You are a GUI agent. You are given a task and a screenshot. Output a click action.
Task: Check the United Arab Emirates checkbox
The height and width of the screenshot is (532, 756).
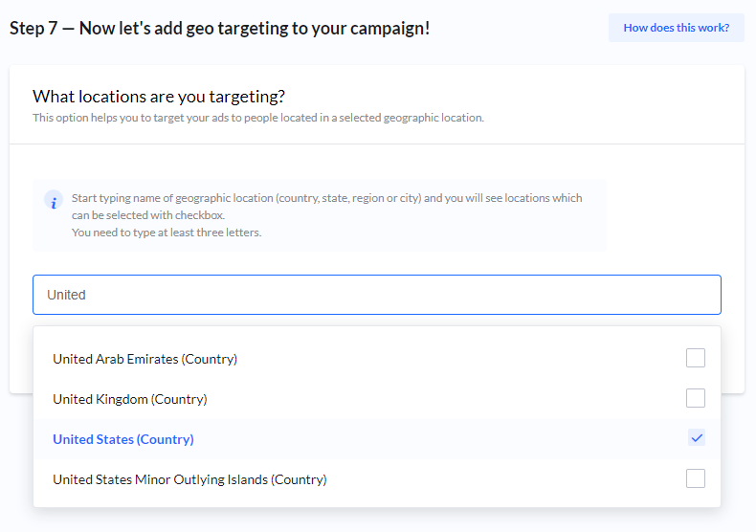click(696, 358)
